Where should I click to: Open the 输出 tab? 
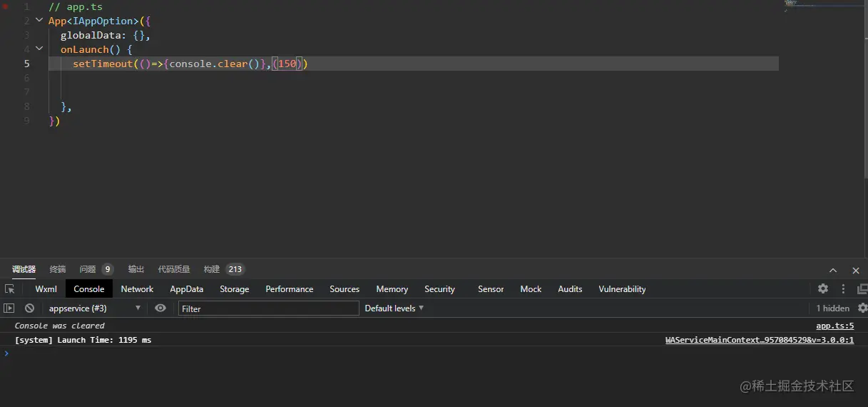pyautogui.click(x=136, y=269)
